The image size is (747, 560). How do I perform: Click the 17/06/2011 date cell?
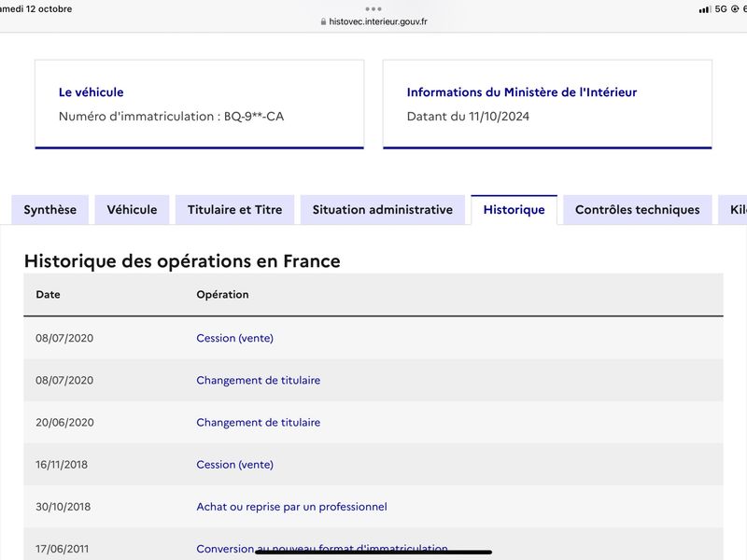(x=62, y=549)
